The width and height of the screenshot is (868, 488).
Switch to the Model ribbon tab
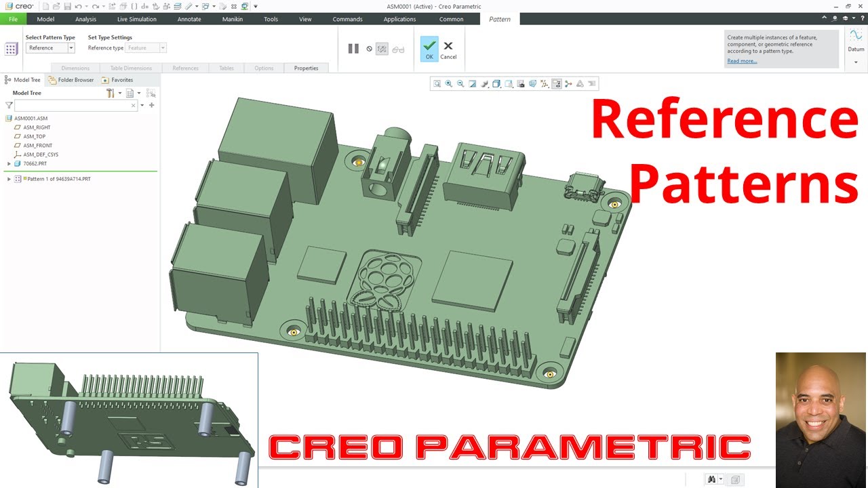click(45, 19)
